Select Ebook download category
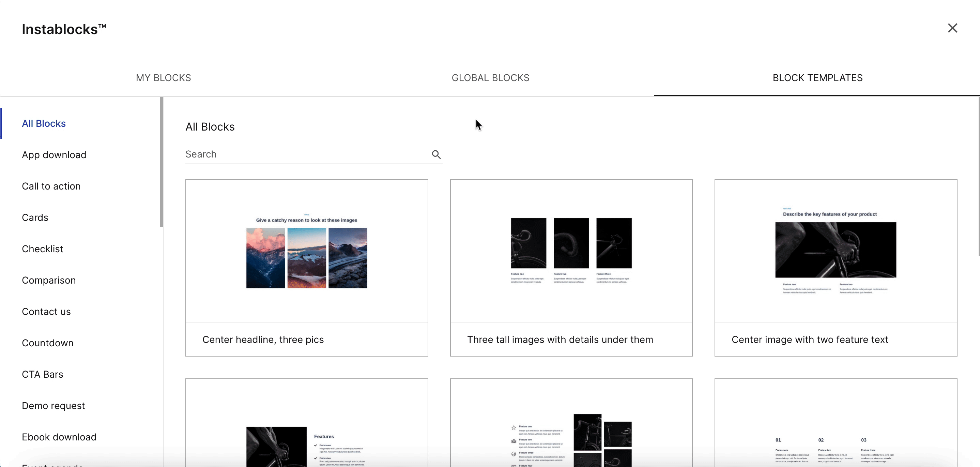The width and height of the screenshot is (980, 467). [x=59, y=437]
